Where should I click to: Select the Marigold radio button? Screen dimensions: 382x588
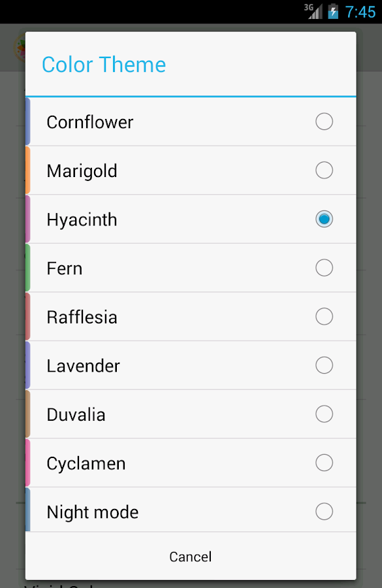(x=325, y=170)
